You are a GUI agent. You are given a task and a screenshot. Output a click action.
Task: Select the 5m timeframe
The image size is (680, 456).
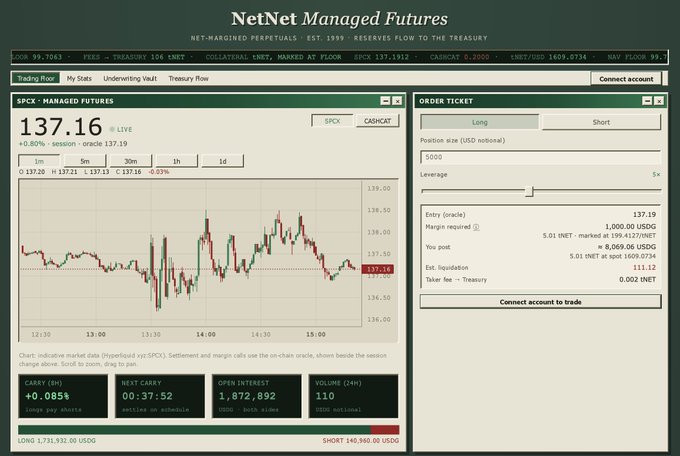(x=85, y=161)
